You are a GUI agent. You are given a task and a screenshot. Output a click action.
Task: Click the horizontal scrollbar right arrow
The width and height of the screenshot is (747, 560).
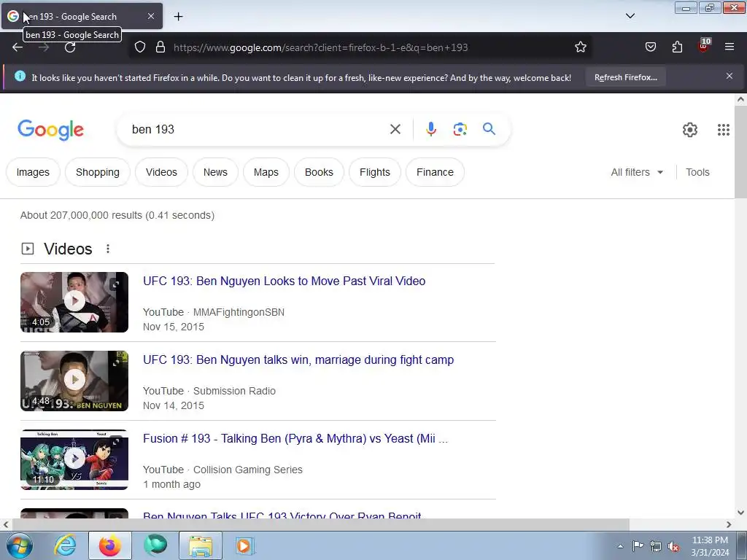[x=729, y=524]
